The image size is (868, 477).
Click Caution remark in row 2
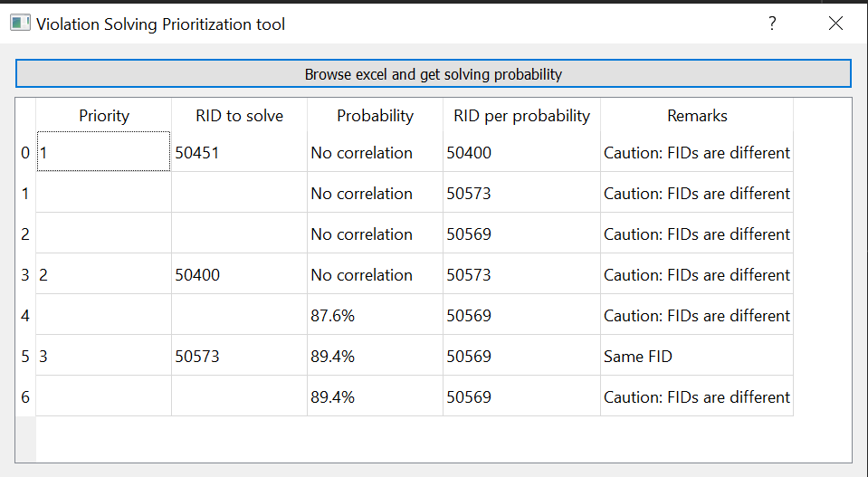(697, 234)
